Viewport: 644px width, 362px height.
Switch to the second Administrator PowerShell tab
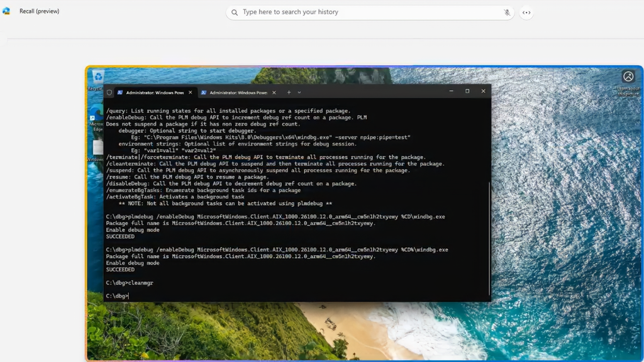coord(239,92)
